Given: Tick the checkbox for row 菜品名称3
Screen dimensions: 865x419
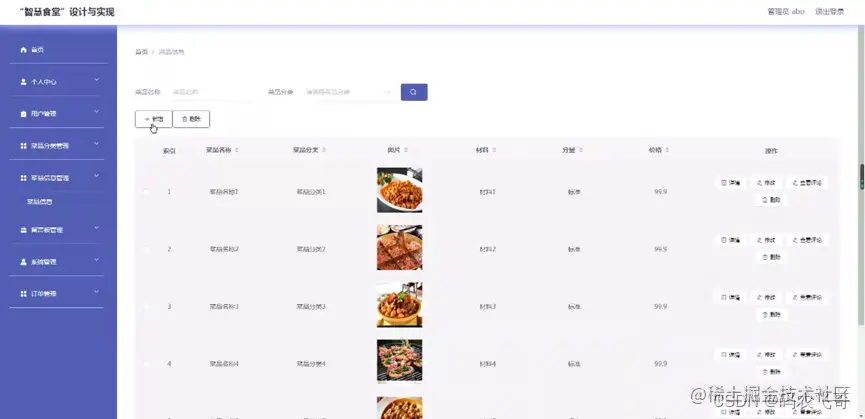Looking at the screenshot, I should click(x=146, y=307).
